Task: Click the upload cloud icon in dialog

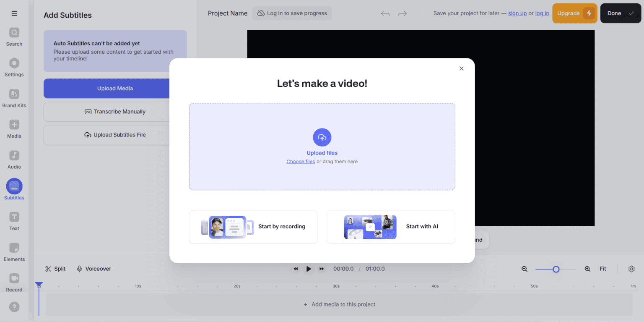Action: 322,137
